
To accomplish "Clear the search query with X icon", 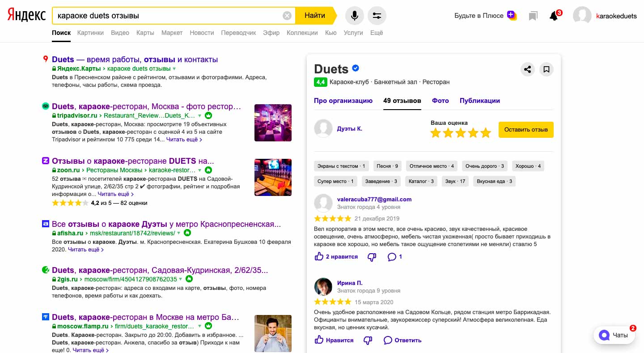I will 287,16.
